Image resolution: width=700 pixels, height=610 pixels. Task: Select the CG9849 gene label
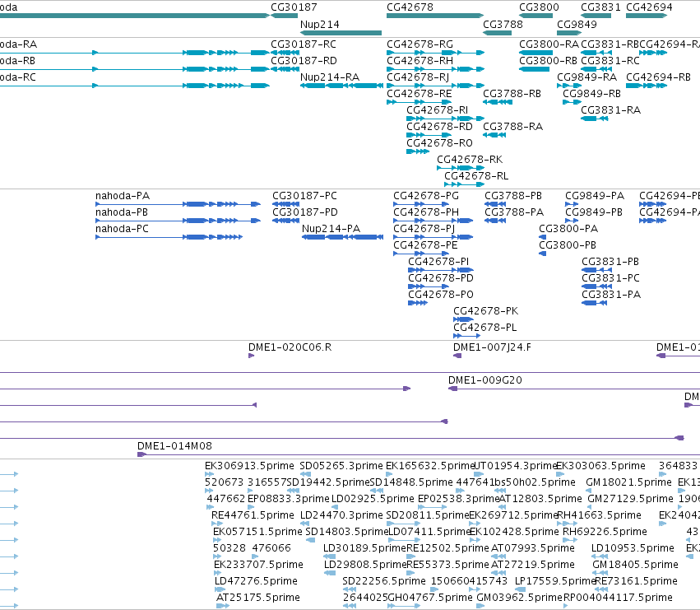coord(577,24)
